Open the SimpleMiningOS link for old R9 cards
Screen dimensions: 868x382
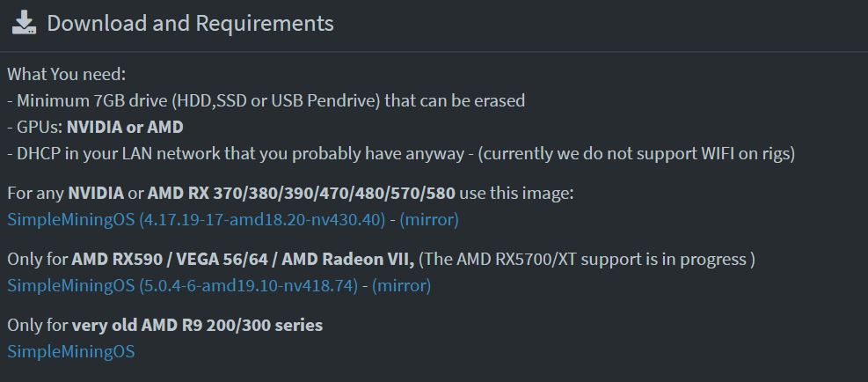(71, 351)
